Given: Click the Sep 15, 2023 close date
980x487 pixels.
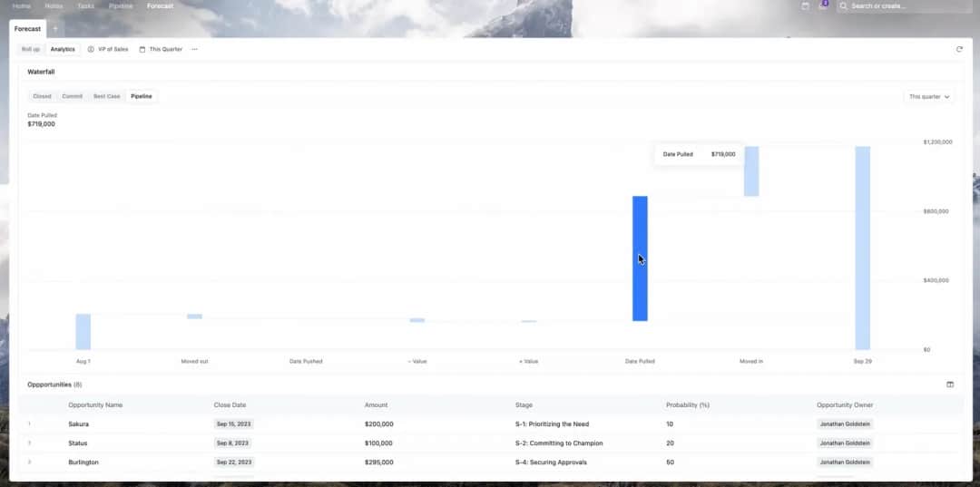Looking at the screenshot, I should (x=234, y=424).
